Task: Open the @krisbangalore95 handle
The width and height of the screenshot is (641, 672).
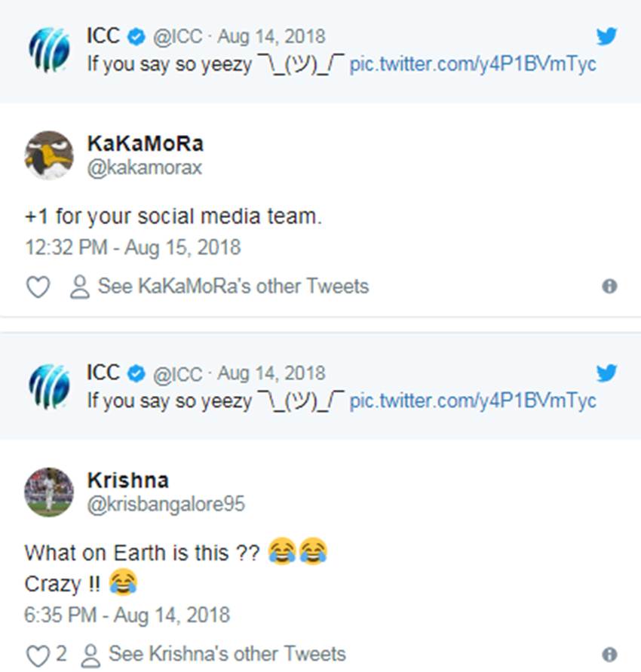Action: (x=166, y=504)
